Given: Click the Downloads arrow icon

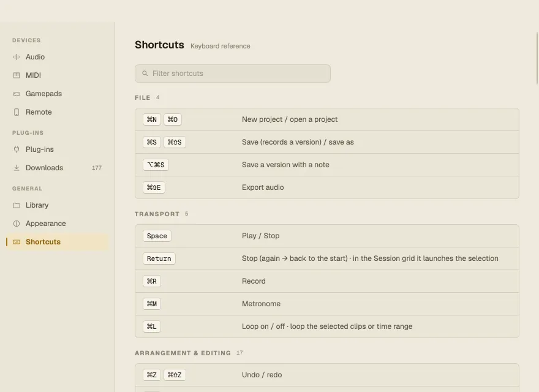Looking at the screenshot, I should point(16,168).
